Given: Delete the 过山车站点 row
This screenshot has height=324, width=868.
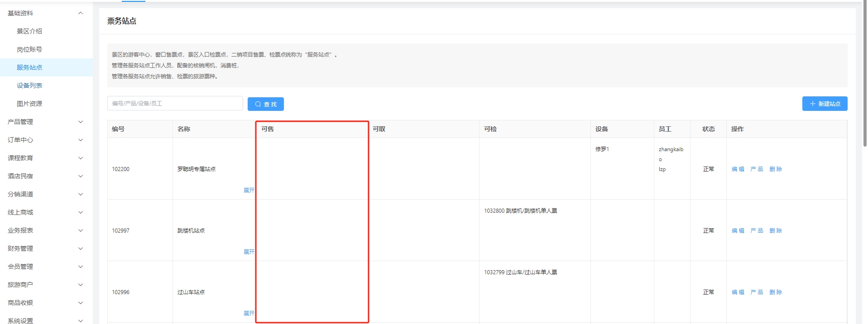Looking at the screenshot, I should (x=775, y=292).
